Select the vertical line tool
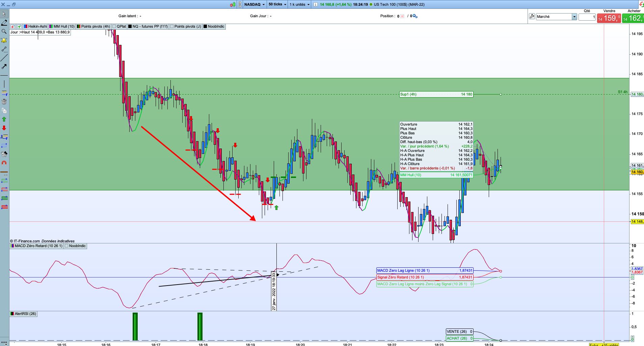 tap(4, 84)
